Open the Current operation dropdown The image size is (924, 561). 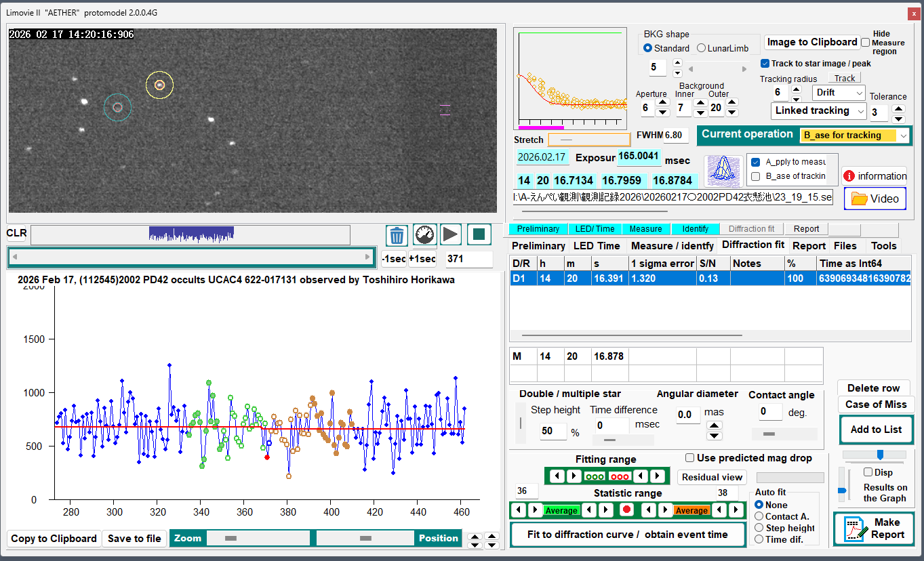(x=903, y=136)
